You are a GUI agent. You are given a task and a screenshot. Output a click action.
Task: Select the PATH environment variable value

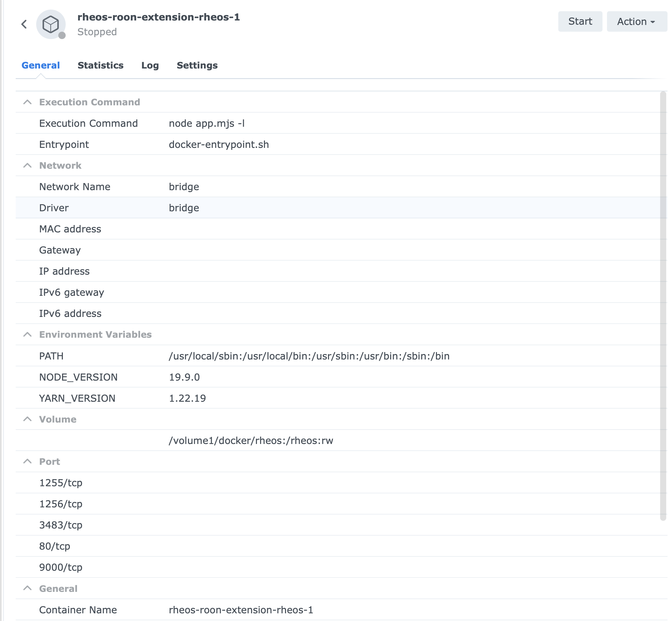[309, 356]
